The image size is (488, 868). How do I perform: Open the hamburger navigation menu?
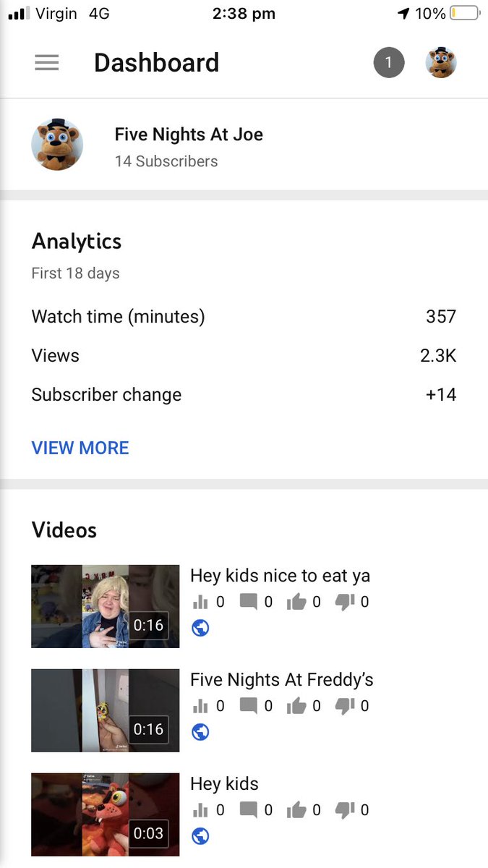click(47, 63)
